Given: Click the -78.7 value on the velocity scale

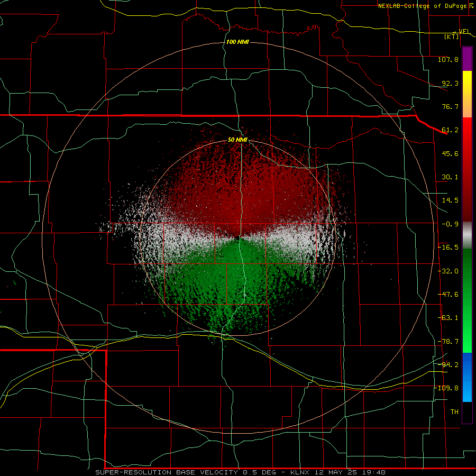Looking at the screenshot, I should [x=448, y=342].
